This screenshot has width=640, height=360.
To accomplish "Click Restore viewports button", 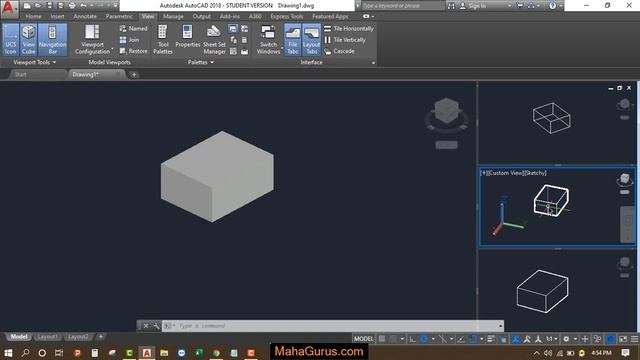I will pos(133,51).
